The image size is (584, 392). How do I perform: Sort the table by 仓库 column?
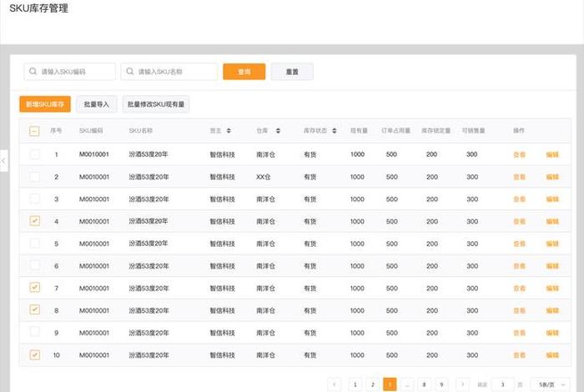tap(278, 131)
